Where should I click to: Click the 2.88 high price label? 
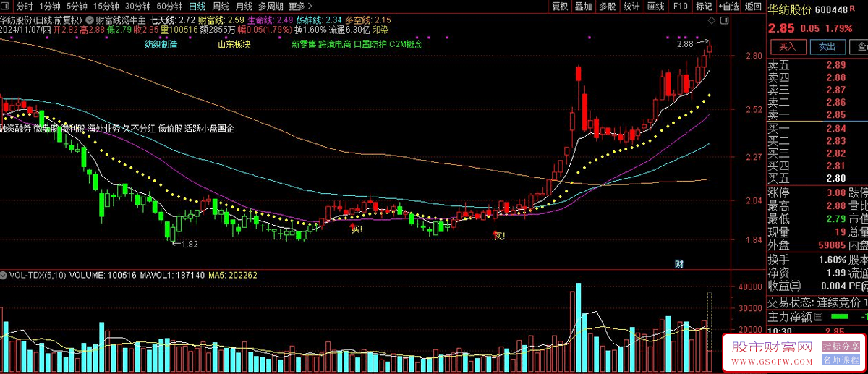(685, 45)
